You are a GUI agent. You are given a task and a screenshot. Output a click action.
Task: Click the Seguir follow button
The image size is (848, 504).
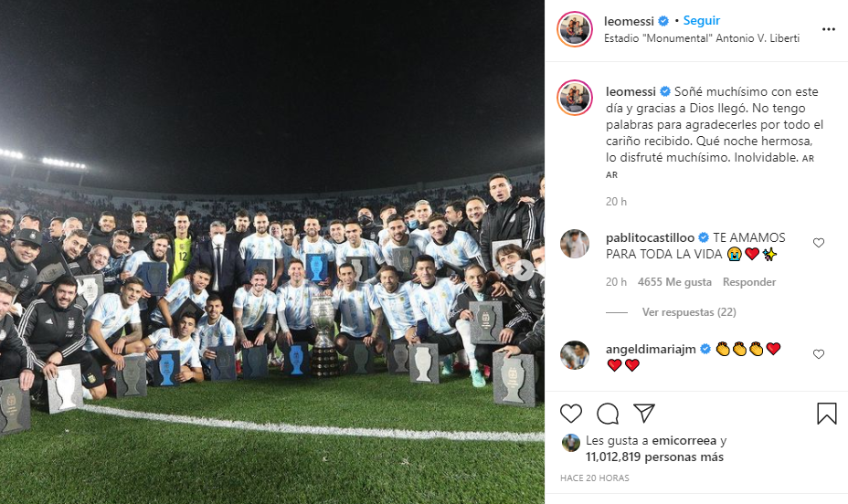coord(702,20)
